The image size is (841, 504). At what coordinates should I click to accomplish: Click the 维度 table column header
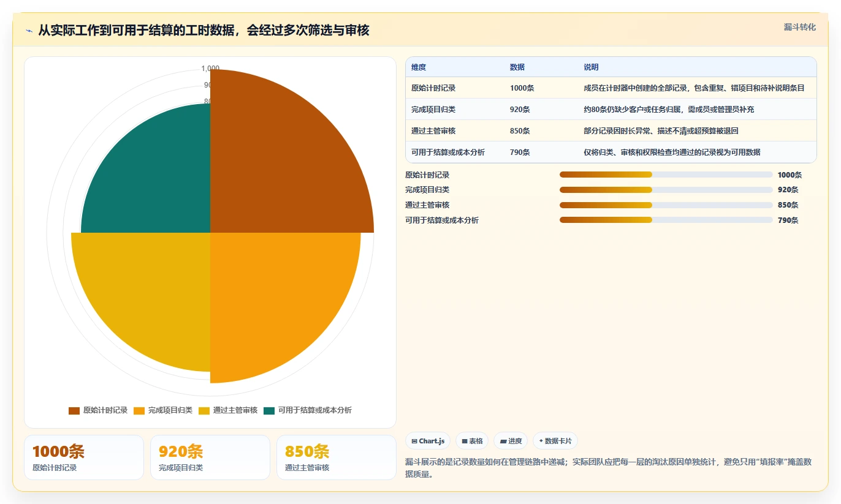(x=419, y=67)
